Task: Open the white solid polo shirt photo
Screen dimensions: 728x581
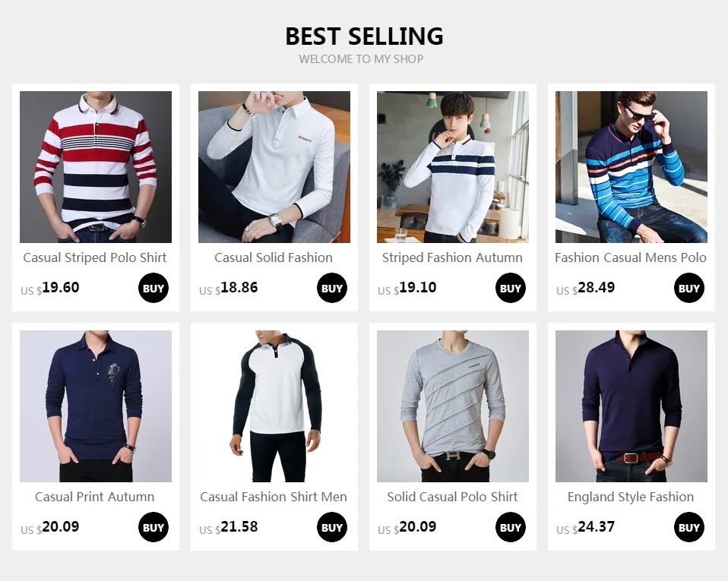Action: pyautogui.click(x=274, y=167)
